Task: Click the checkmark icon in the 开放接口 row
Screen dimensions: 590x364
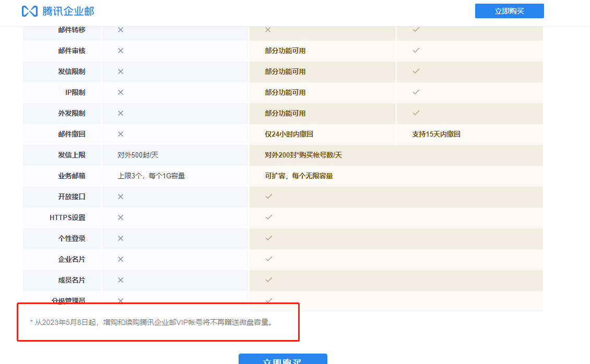Action: point(269,197)
